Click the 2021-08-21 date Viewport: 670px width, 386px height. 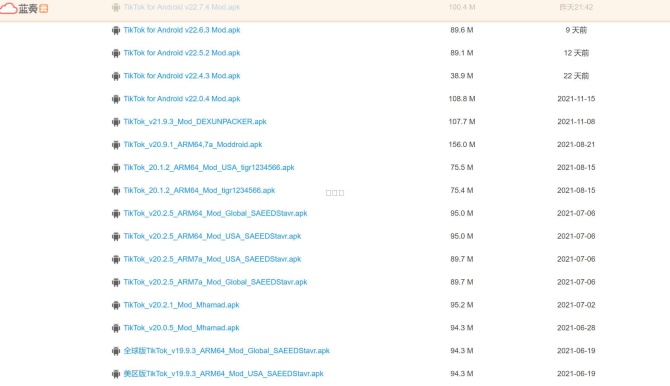point(576,144)
